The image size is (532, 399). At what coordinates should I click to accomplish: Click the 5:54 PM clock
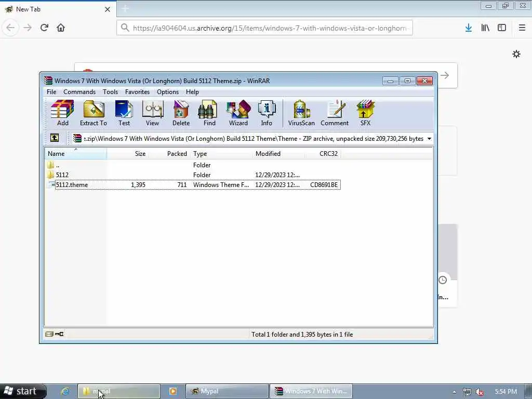pyautogui.click(x=506, y=392)
